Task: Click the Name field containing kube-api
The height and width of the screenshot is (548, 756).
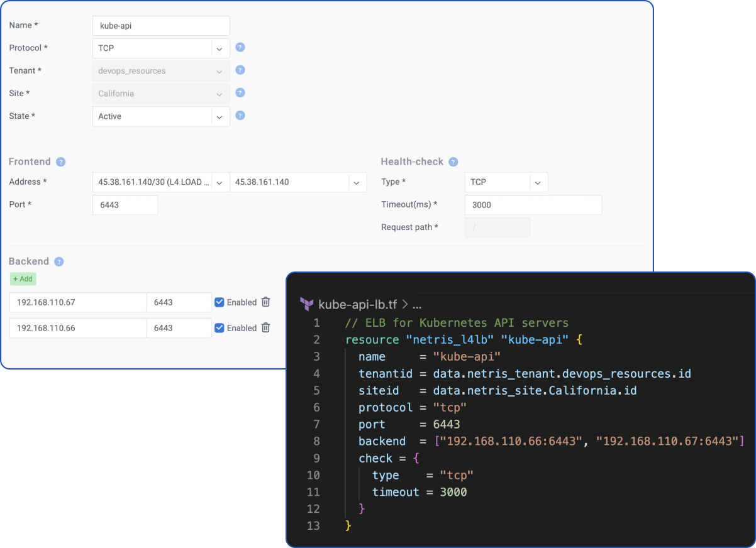Action: (x=161, y=26)
